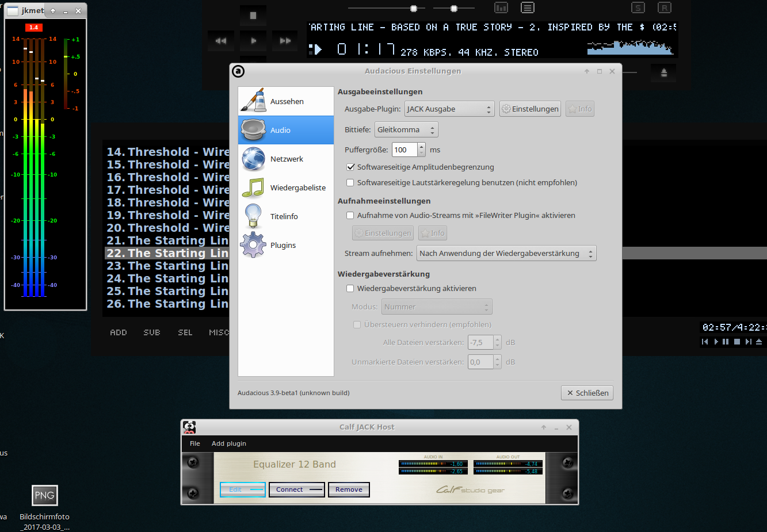Image resolution: width=767 pixels, height=532 pixels.
Task: Click next track in playlist mini controls
Action: (749, 342)
